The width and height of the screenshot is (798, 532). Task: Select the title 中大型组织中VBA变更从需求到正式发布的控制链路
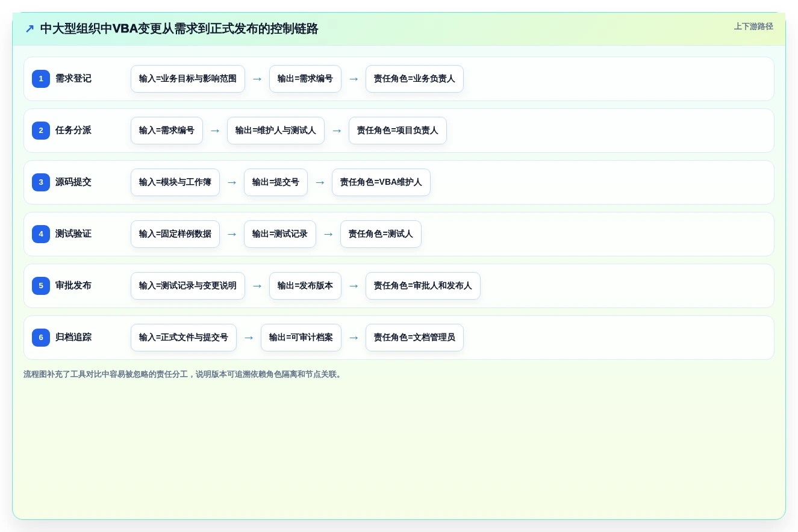pyautogui.click(x=179, y=28)
